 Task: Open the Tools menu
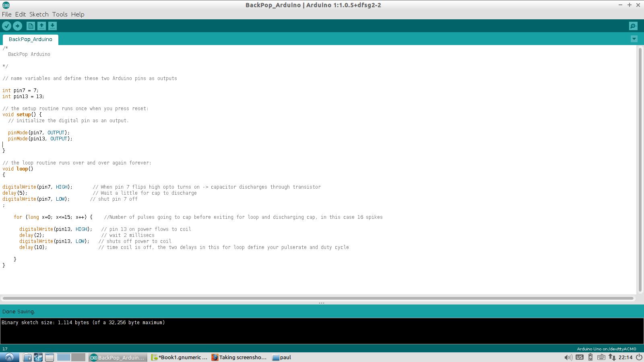click(60, 14)
